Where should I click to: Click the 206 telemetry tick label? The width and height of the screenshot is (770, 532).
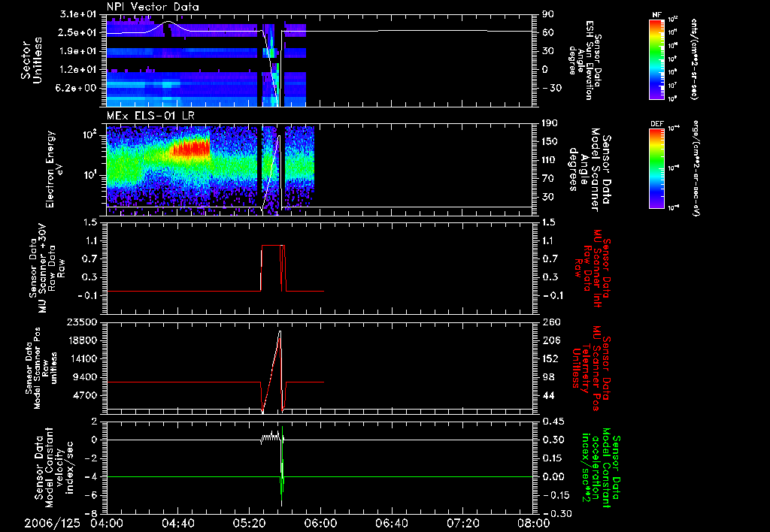click(551, 340)
